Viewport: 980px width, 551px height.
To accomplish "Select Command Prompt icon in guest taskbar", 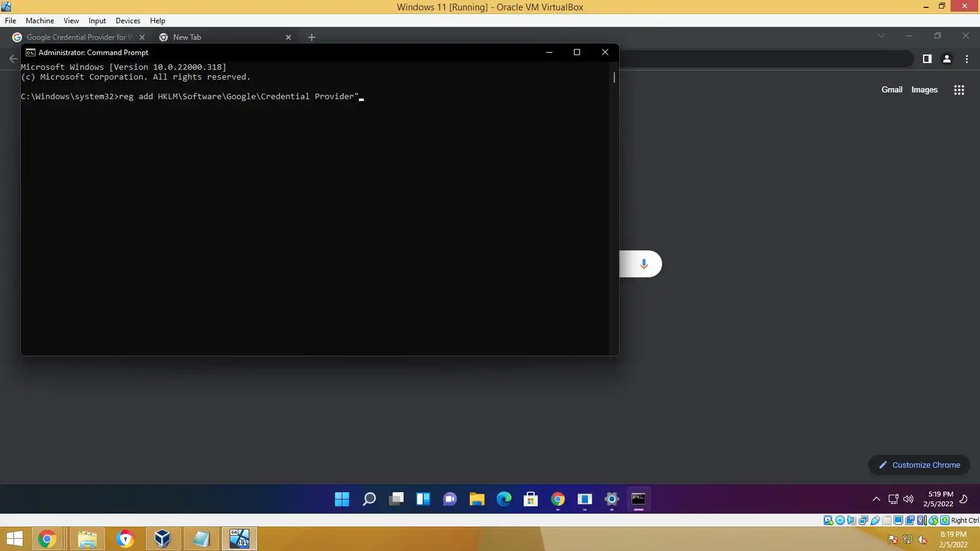I will click(x=639, y=500).
